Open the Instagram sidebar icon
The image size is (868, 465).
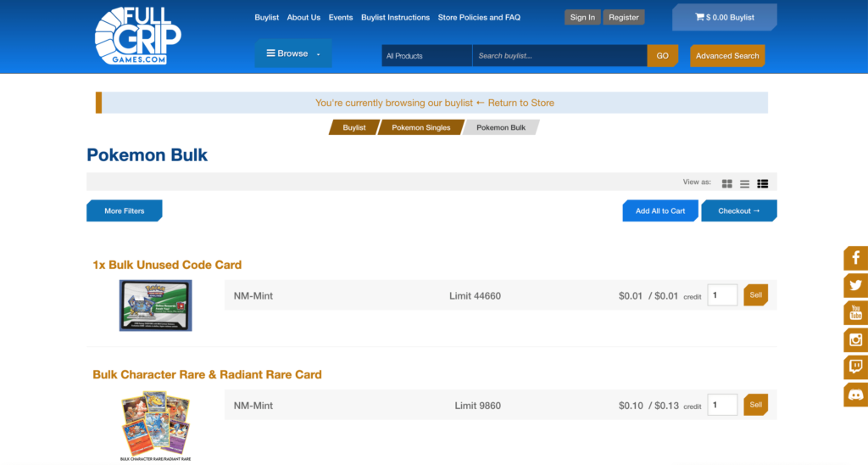pyautogui.click(x=856, y=339)
